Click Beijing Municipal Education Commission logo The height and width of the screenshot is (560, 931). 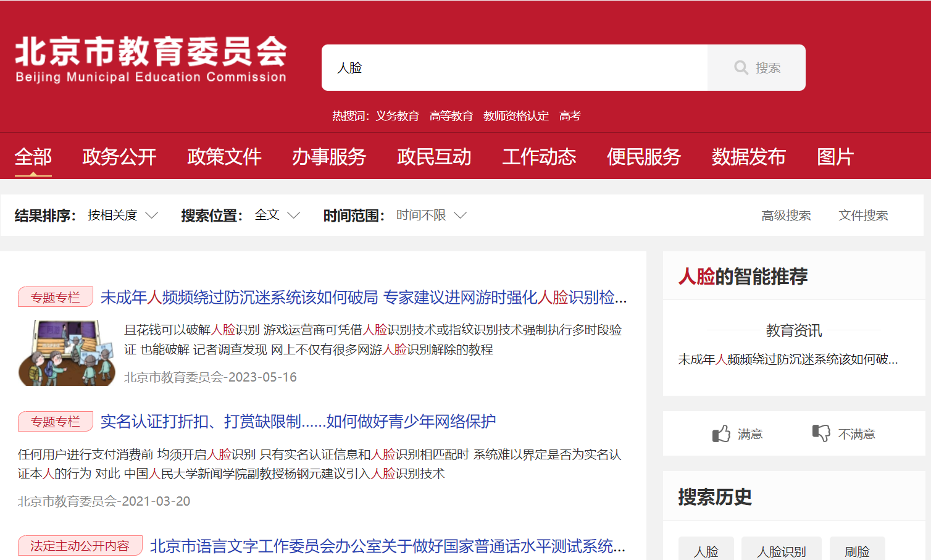(151, 59)
